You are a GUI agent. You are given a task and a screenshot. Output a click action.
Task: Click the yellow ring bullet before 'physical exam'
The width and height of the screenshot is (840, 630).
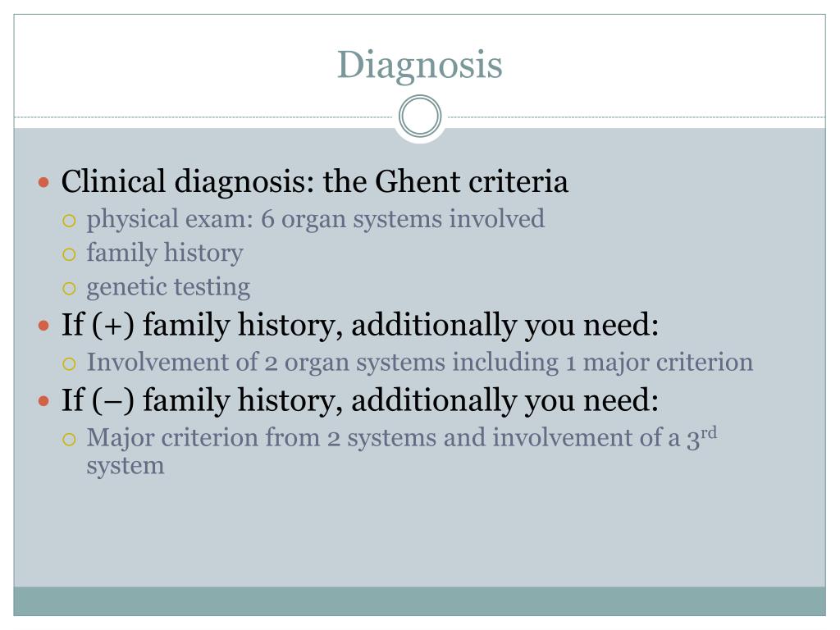pyautogui.click(x=69, y=221)
